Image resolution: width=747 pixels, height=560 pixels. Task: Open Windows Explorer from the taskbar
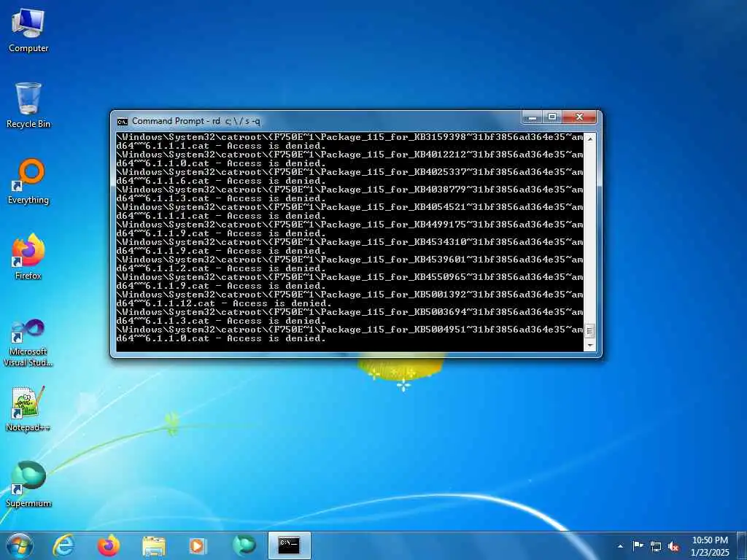(153, 545)
